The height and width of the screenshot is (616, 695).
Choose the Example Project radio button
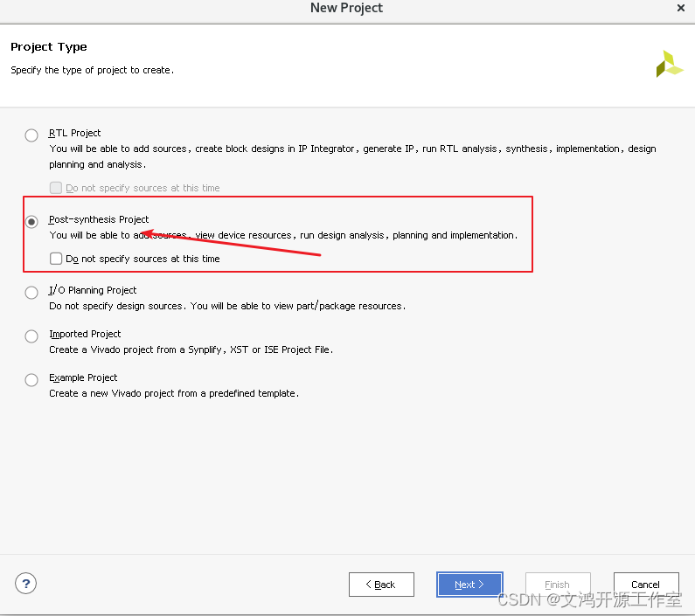[31, 380]
